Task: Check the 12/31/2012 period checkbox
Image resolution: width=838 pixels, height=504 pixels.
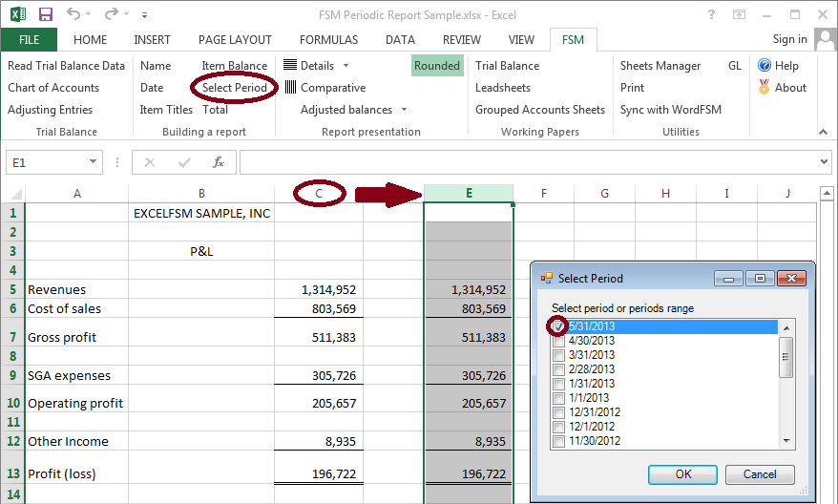Action: tap(558, 412)
